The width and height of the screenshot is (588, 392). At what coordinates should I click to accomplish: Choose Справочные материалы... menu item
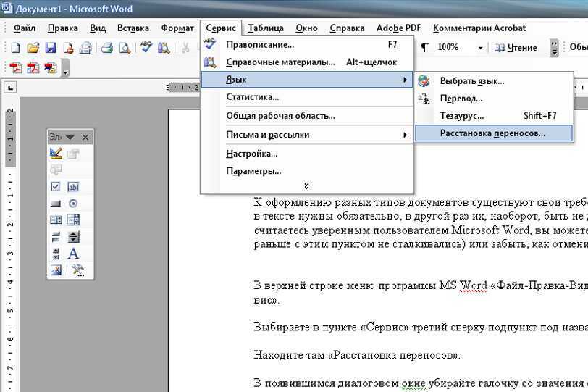tap(307, 62)
